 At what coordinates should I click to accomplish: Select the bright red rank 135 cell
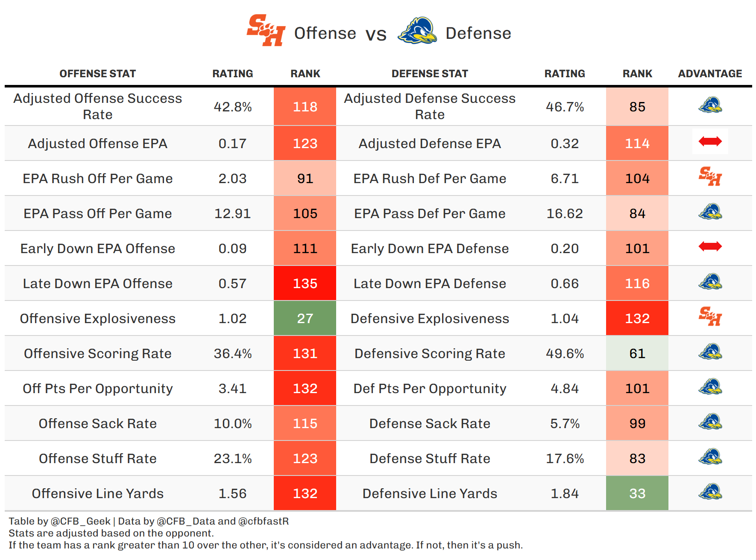pos(305,283)
